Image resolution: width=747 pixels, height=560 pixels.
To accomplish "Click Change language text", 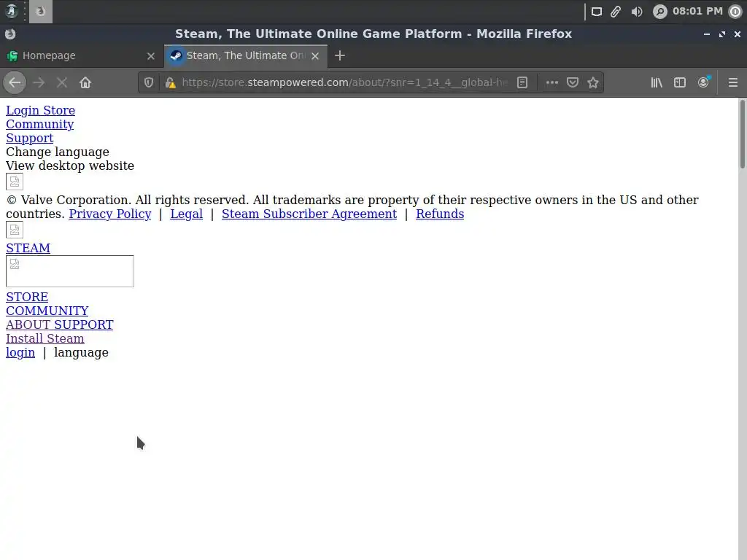I will 57,152.
